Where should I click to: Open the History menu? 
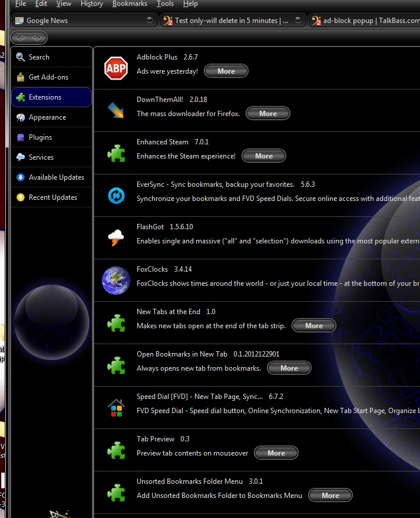[92, 4]
